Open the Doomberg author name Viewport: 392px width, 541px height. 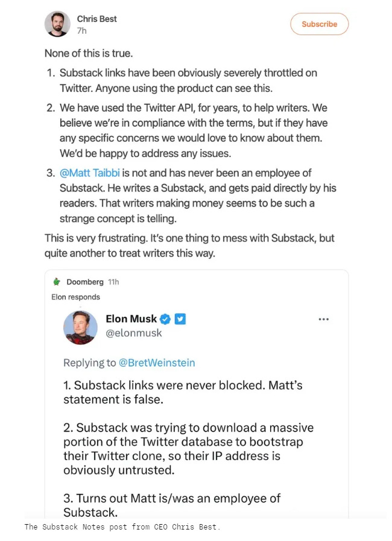85,282
